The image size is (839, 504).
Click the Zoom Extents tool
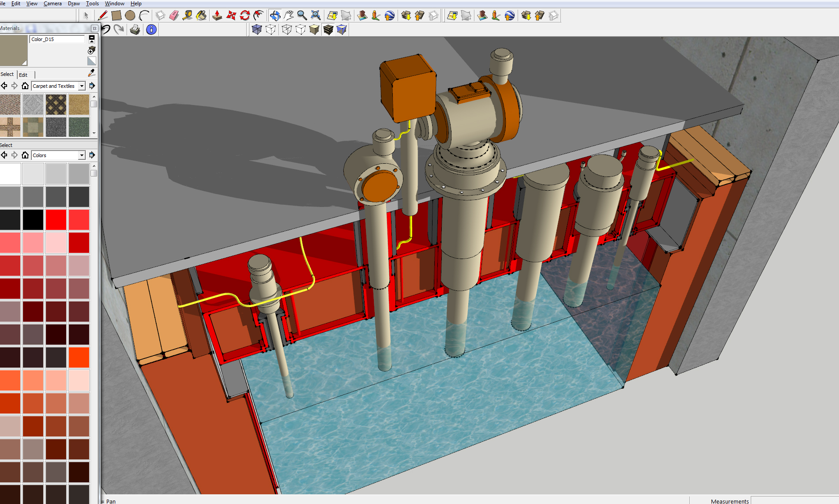(316, 16)
